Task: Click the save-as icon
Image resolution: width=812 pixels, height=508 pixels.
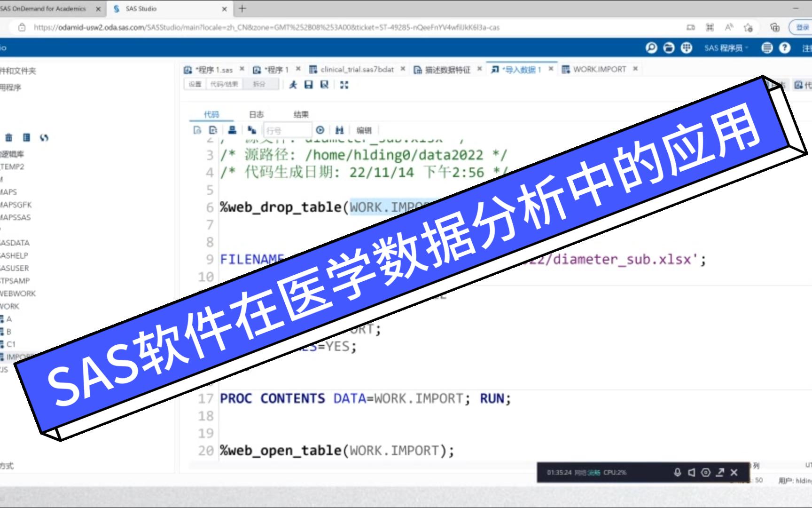Action: coord(324,85)
